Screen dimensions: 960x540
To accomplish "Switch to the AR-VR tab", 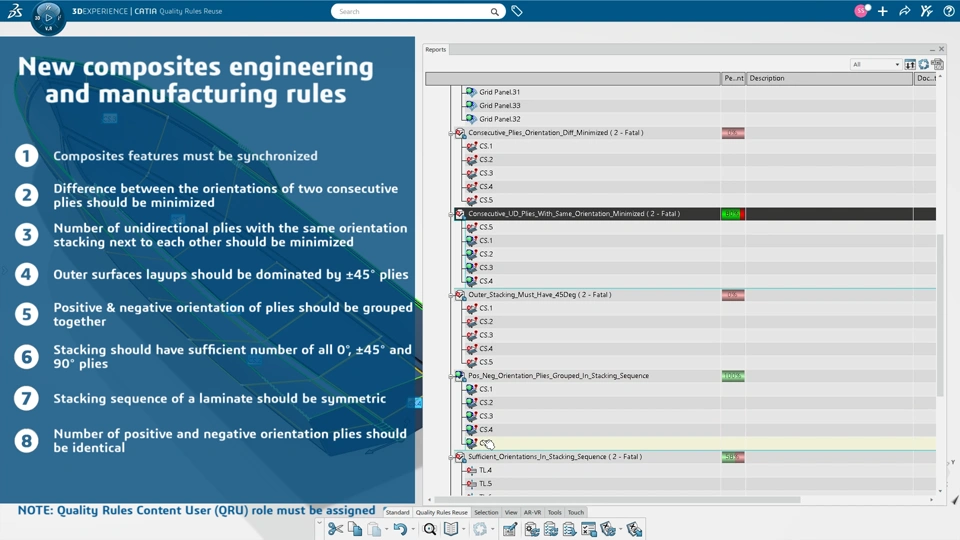I will [532, 512].
